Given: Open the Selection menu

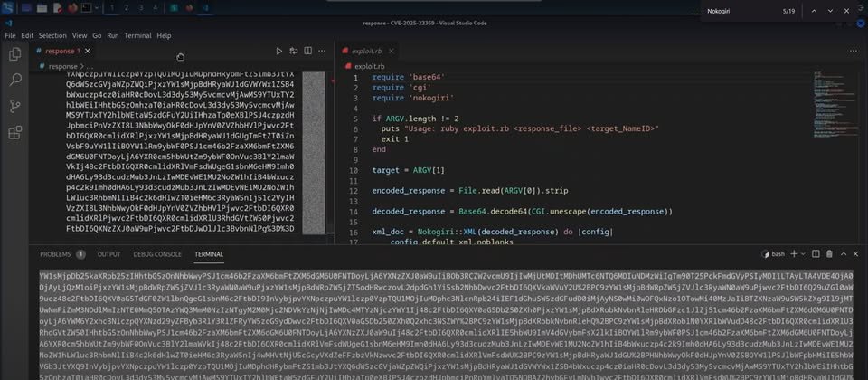Looking at the screenshot, I should point(52,35).
